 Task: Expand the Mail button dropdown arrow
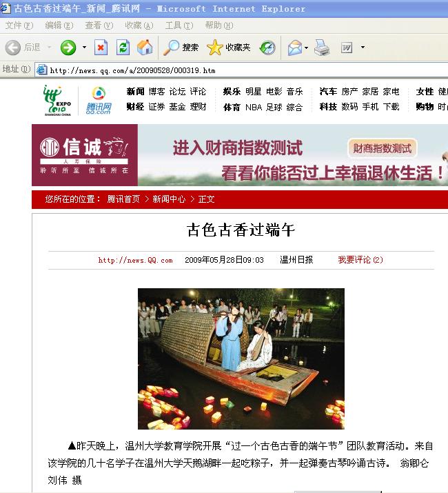307,48
